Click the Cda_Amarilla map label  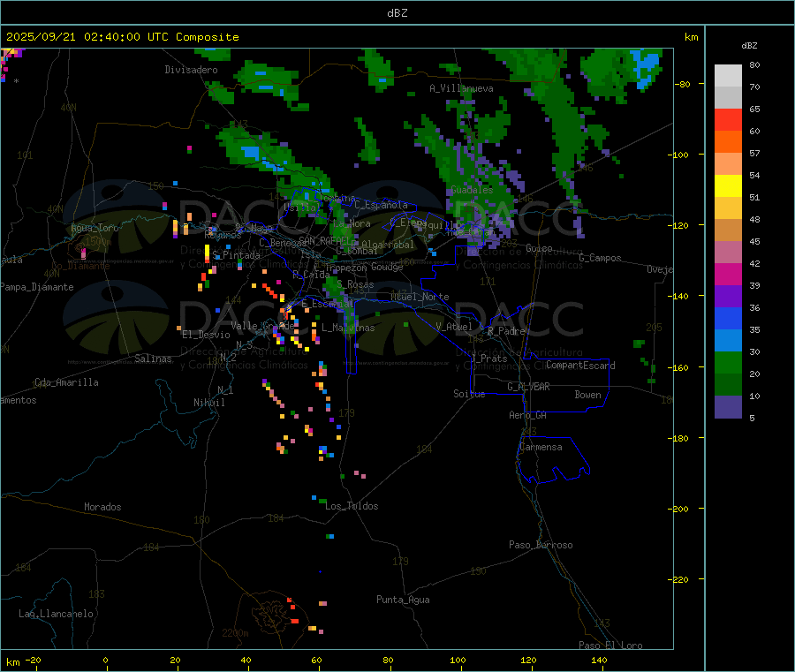[x=66, y=382]
